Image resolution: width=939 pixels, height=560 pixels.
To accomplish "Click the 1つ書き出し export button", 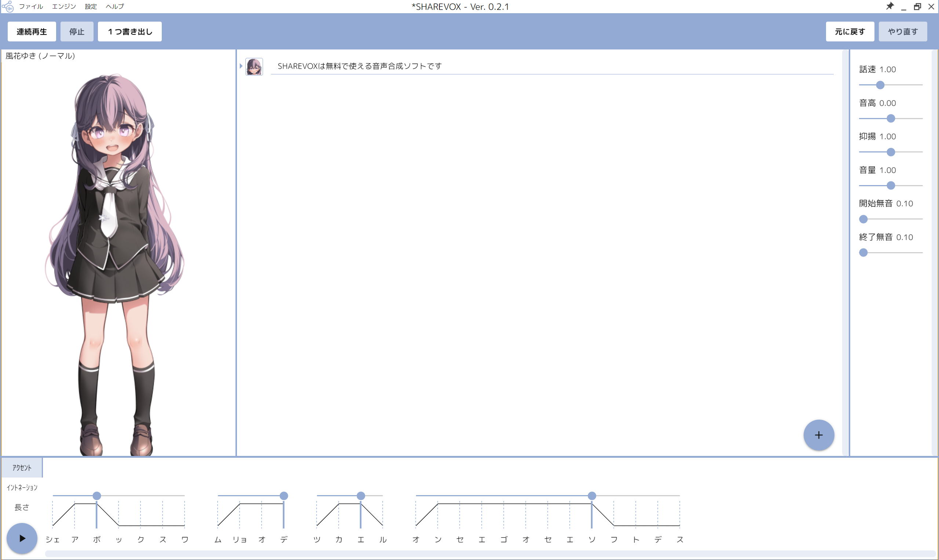I will point(129,32).
